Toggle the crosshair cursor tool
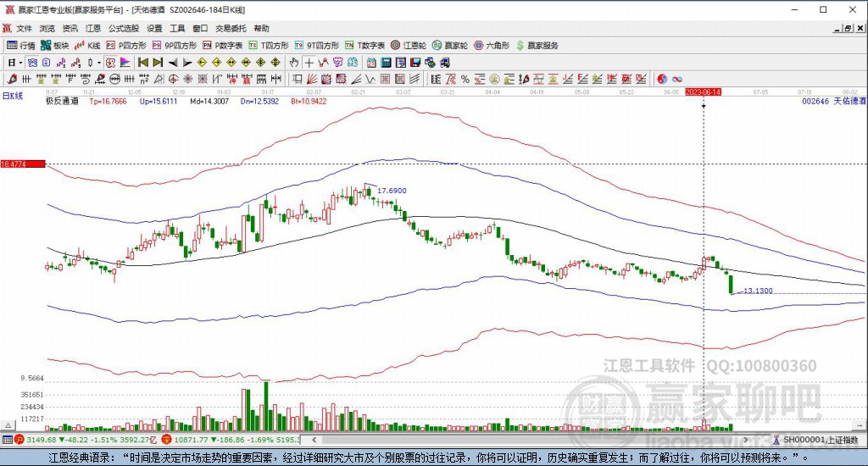868x466 pixels. [309, 63]
